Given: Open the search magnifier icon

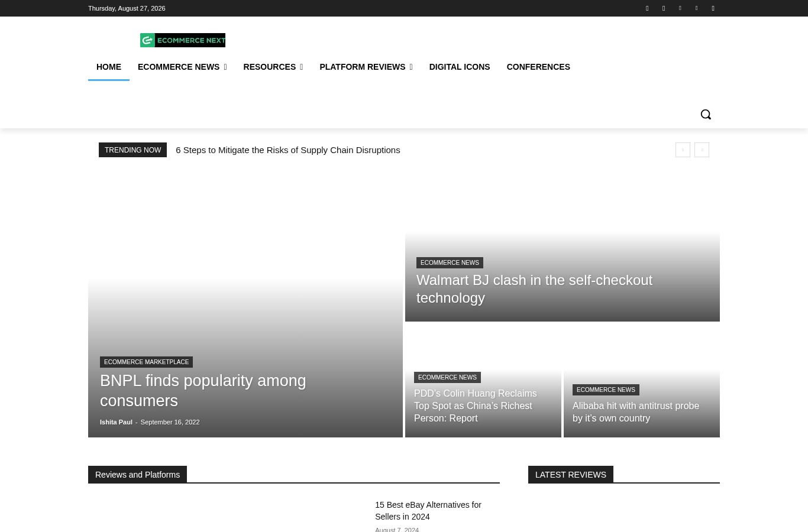Looking at the screenshot, I should [706, 114].
